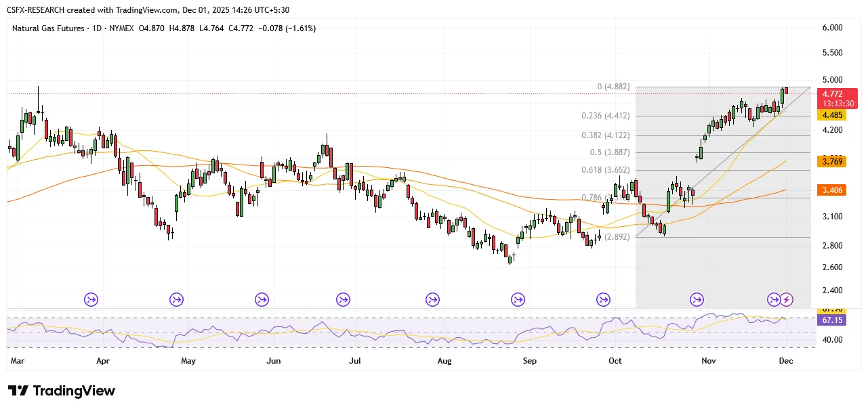
Task: Click the purple 67.15 RSI value label
Action: [839, 320]
